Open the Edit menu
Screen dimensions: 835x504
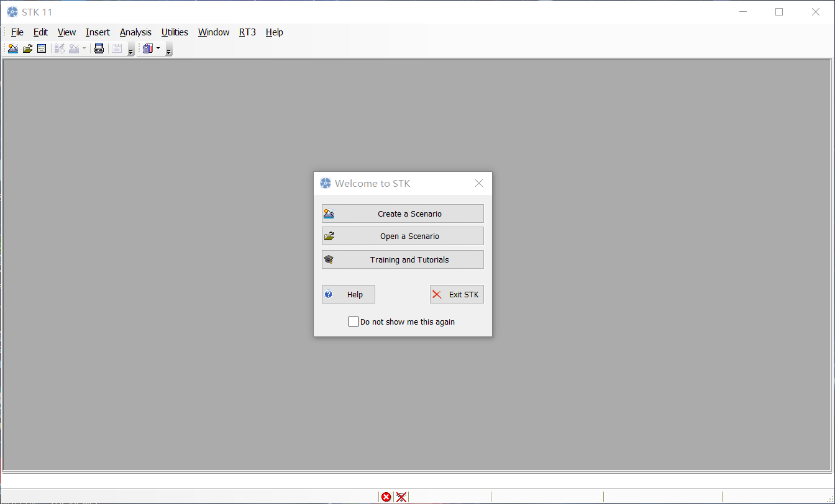coord(40,32)
